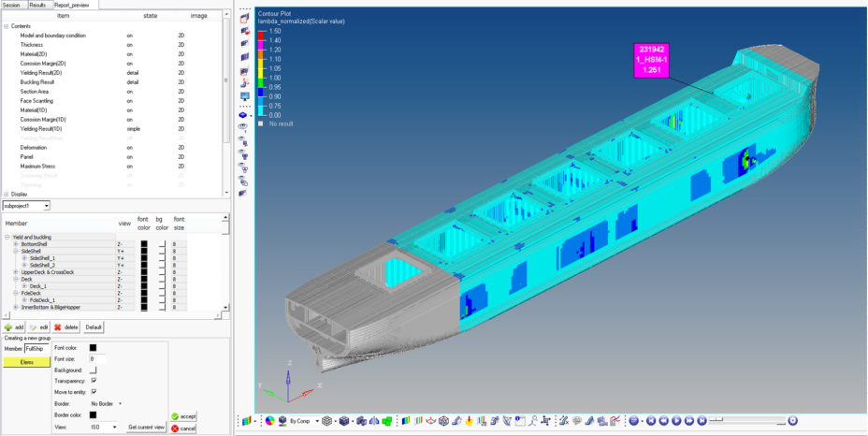Click the wireframe mesh cube icon

click(326, 421)
